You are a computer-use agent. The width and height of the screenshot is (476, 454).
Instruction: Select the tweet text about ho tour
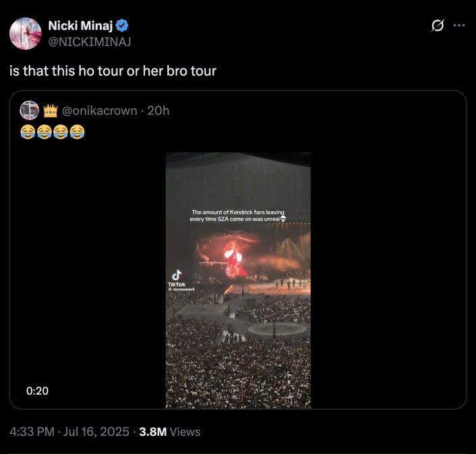(113, 70)
